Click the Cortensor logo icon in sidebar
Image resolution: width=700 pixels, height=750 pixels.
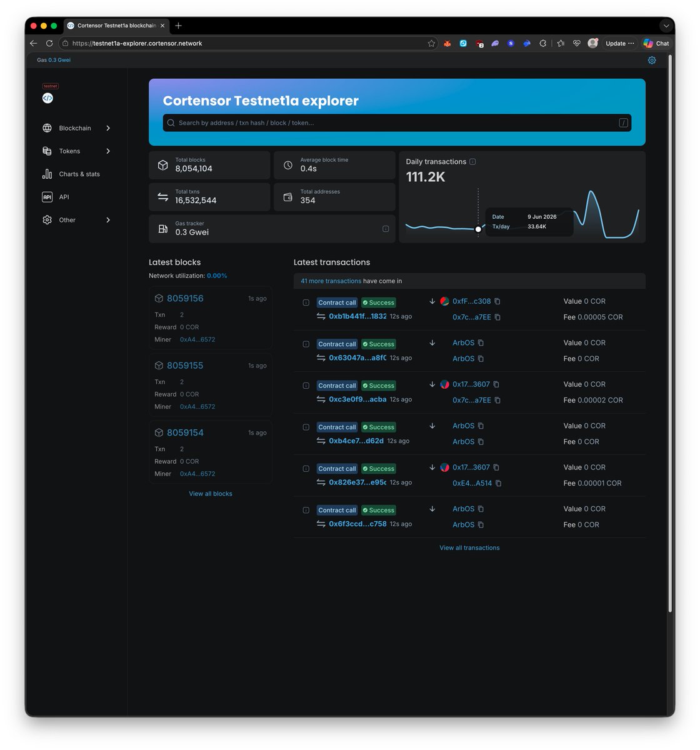coord(47,98)
